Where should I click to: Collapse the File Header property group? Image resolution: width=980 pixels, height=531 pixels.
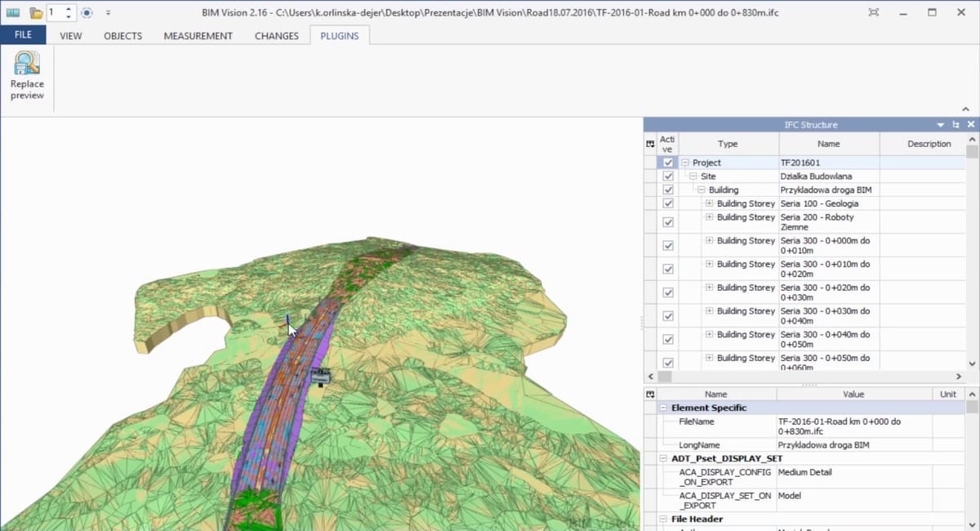tap(664, 520)
